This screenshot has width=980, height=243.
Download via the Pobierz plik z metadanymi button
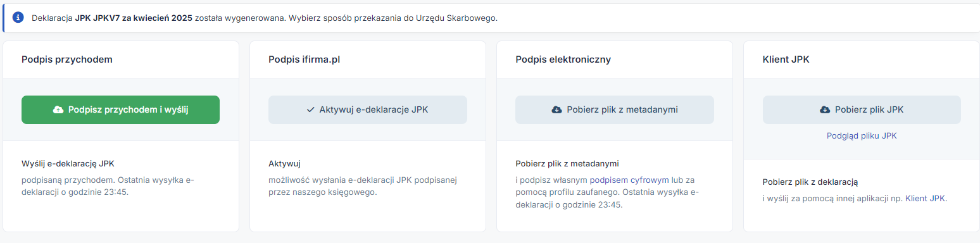pyautogui.click(x=615, y=109)
